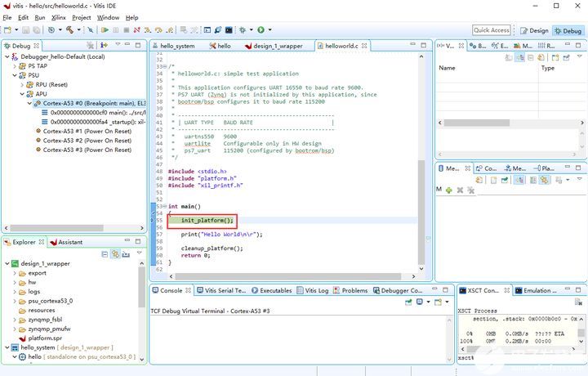The width and height of the screenshot is (588, 376).
Task: Collapse the design_1_wrapper project tree
Action: [7, 264]
